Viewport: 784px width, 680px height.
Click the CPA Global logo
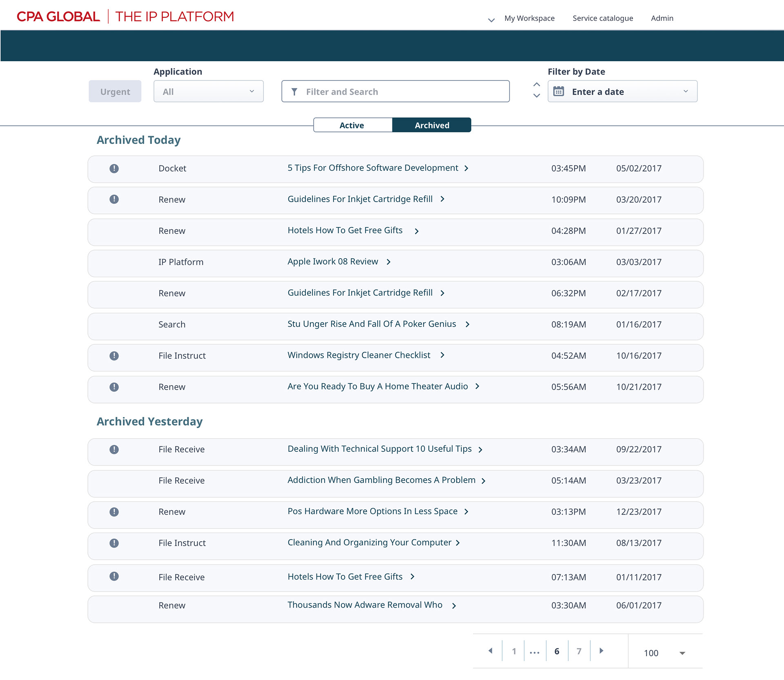click(125, 16)
